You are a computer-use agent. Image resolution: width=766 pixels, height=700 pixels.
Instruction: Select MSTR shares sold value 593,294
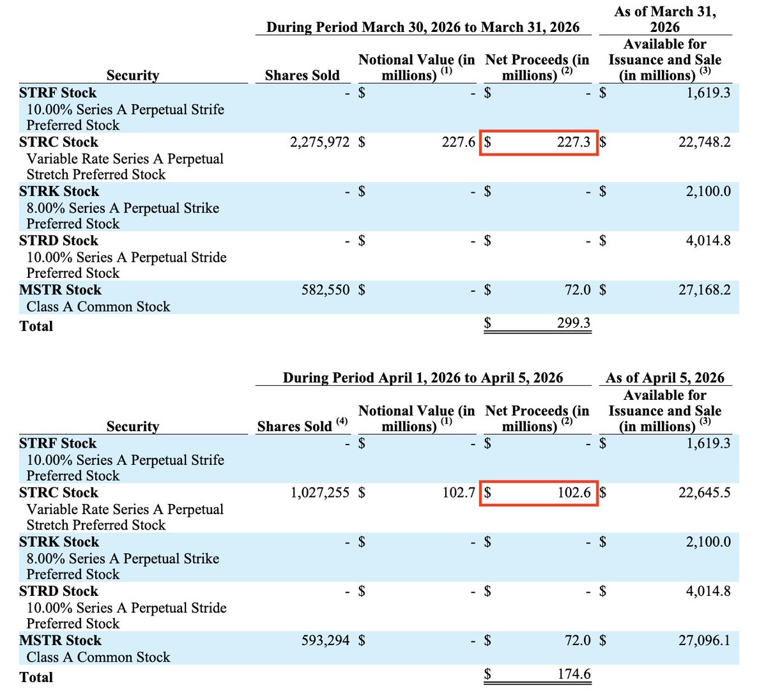coord(325,641)
